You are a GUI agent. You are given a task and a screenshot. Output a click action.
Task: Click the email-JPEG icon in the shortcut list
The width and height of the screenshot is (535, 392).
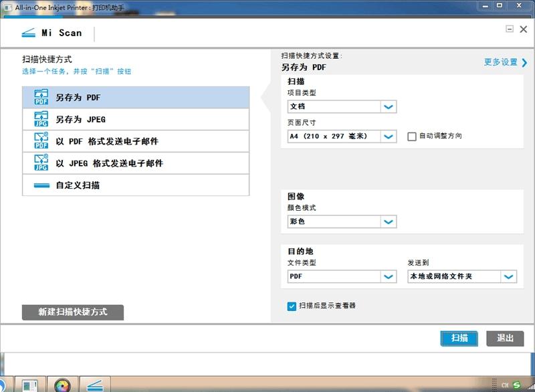pos(41,163)
